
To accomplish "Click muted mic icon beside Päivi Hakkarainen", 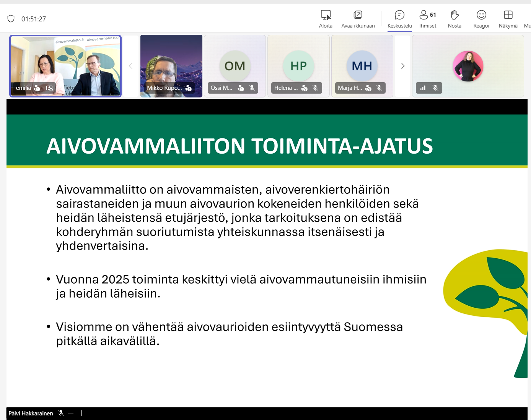I will (60, 413).
